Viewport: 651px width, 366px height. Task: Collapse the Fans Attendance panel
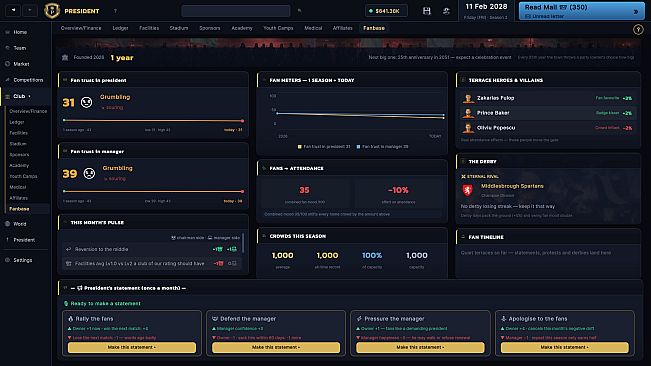pyautogui.click(x=264, y=168)
